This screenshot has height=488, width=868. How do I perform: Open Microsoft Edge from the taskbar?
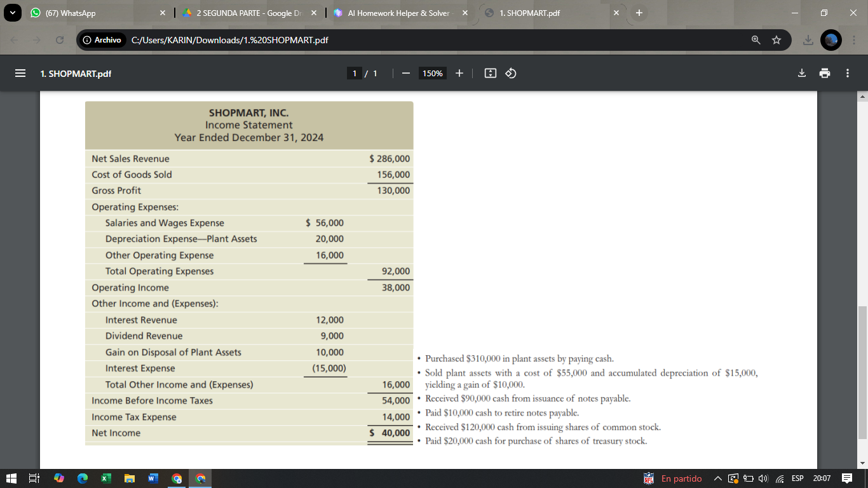click(x=83, y=478)
